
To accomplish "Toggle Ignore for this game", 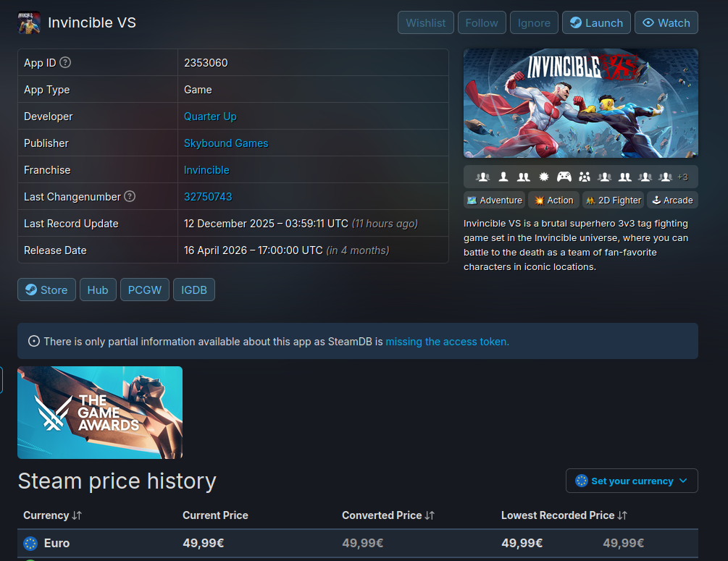I will [x=534, y=22].
